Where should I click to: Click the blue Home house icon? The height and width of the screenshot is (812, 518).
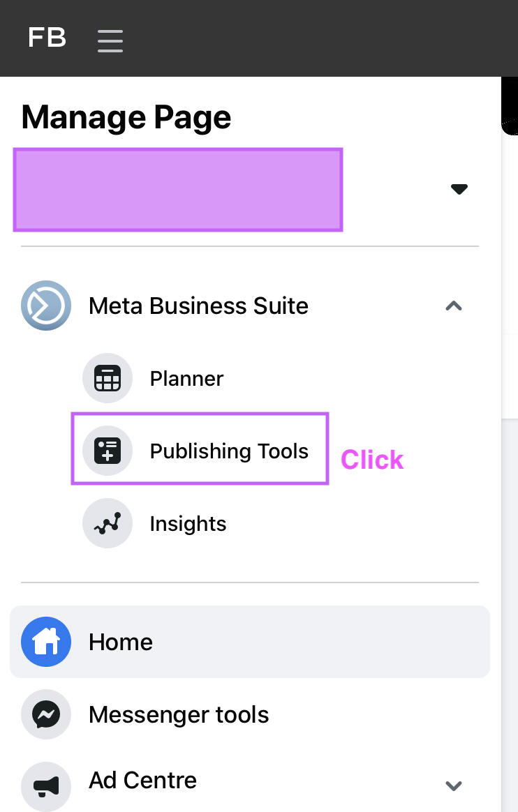tap(46, 642)
